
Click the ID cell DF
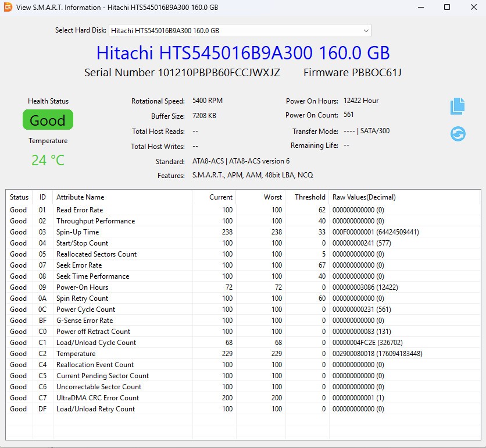tap(42, 409)
